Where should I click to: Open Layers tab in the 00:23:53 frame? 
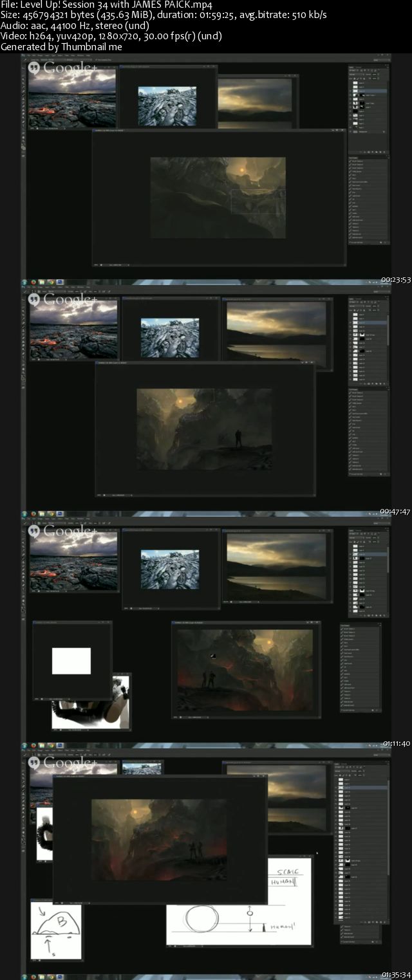351,66
